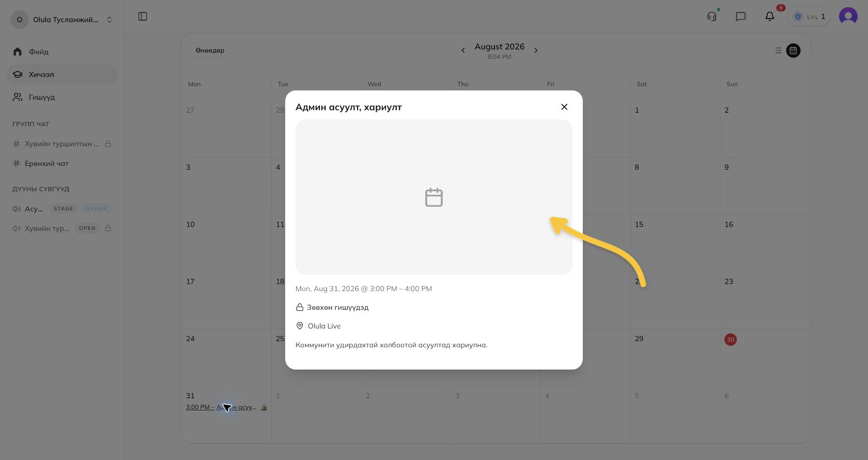868x460 pixels.
Task: Click the graduation cap icon beside Хичээл
Action: click(18, 74)
